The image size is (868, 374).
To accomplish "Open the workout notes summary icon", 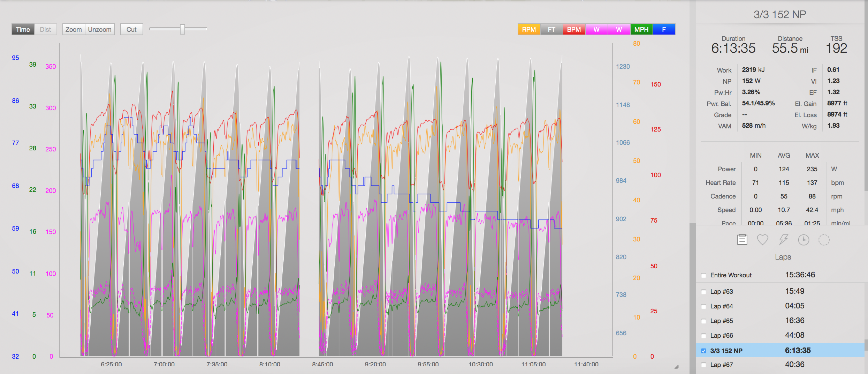I will point(742,240).
